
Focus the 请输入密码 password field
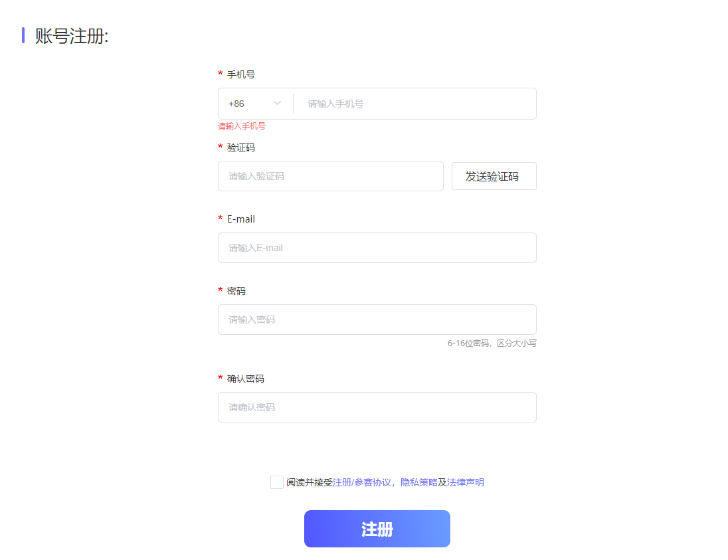click(x=377, y=320)
